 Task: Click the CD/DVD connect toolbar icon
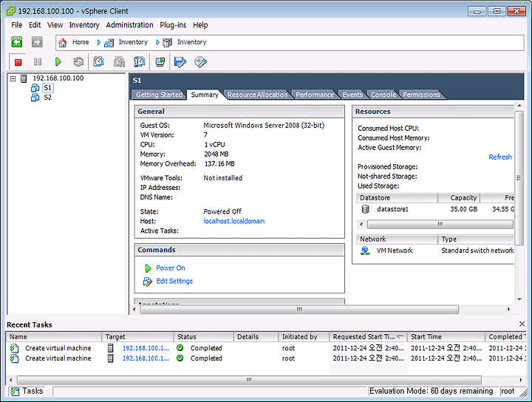(x=200, y=62)
